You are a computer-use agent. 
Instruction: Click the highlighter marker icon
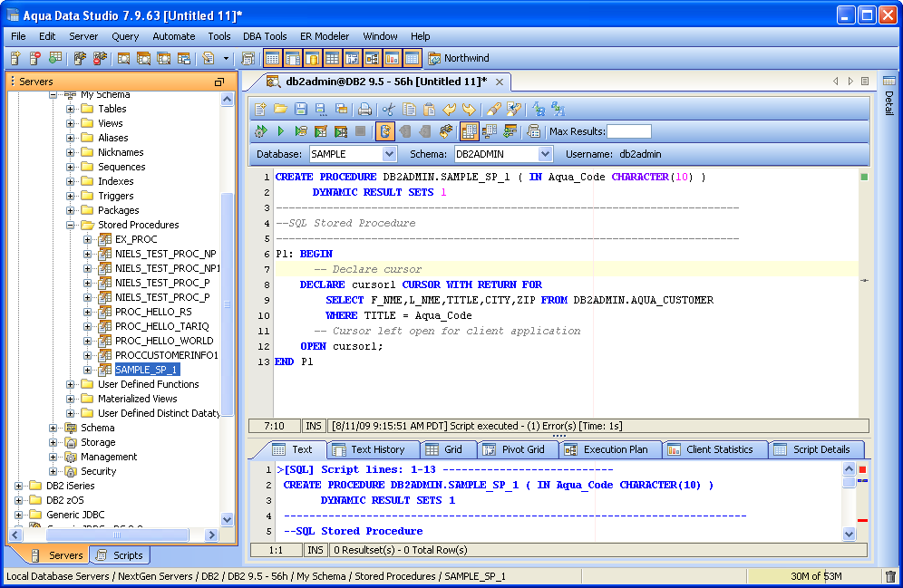tap(493, 109)
